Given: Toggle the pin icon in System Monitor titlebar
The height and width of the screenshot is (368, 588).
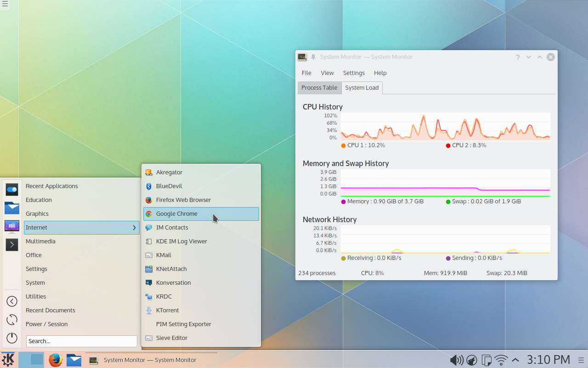Looking at the screenshot, I should click(313, 57).
